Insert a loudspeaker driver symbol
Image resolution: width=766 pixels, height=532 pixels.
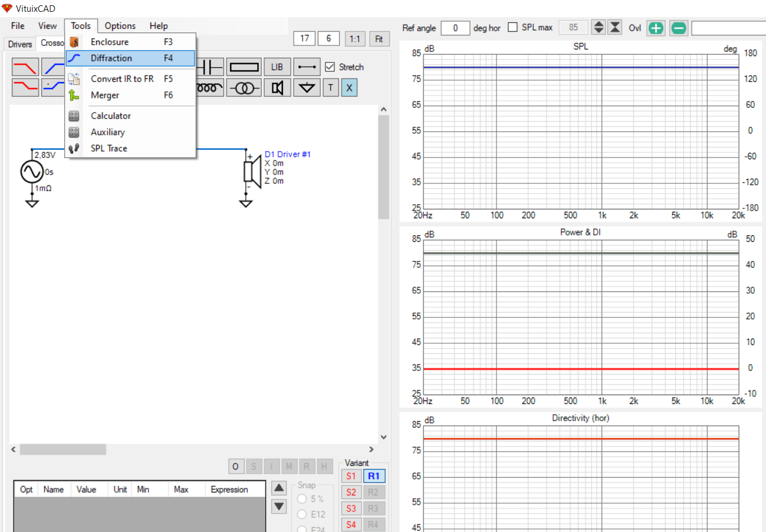coord(277,88)
